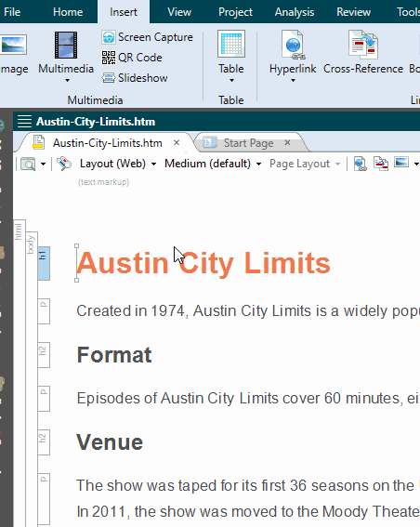This screenshot has width=420, height=527.
Task: Close the Austin-City-Limits.htm tab
Action: coord(177,143)
